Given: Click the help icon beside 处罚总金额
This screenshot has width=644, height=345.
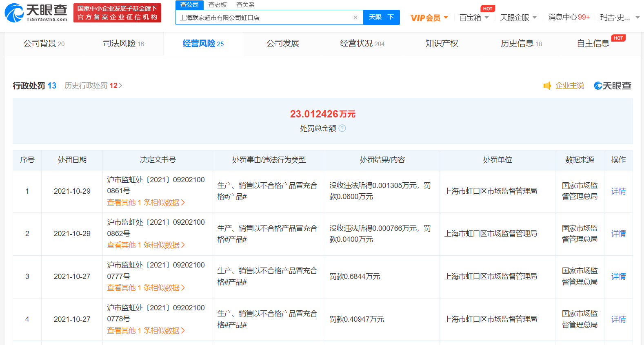Looking at the screenshot, I should (342, 128).
